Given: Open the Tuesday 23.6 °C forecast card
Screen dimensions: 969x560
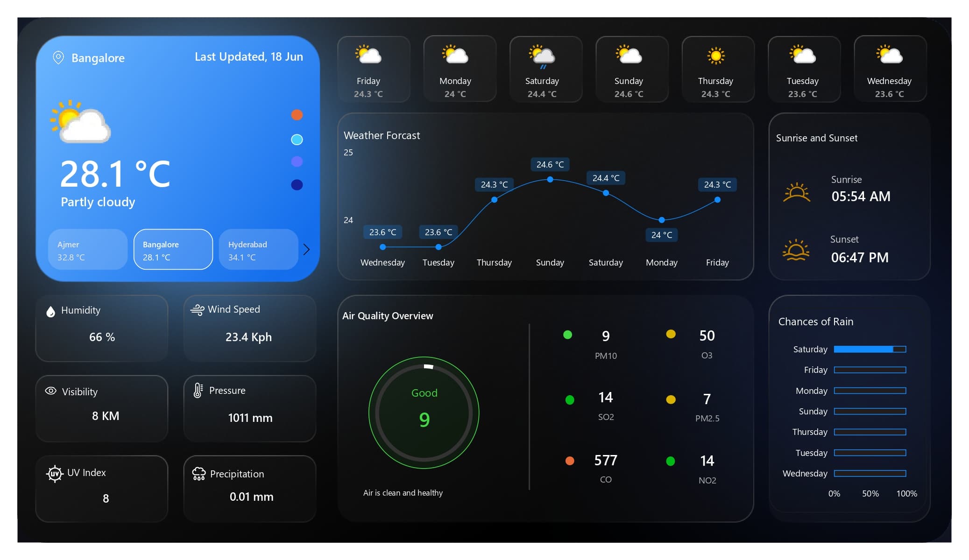Looking at the screenshot, I should tap(804, 69).
